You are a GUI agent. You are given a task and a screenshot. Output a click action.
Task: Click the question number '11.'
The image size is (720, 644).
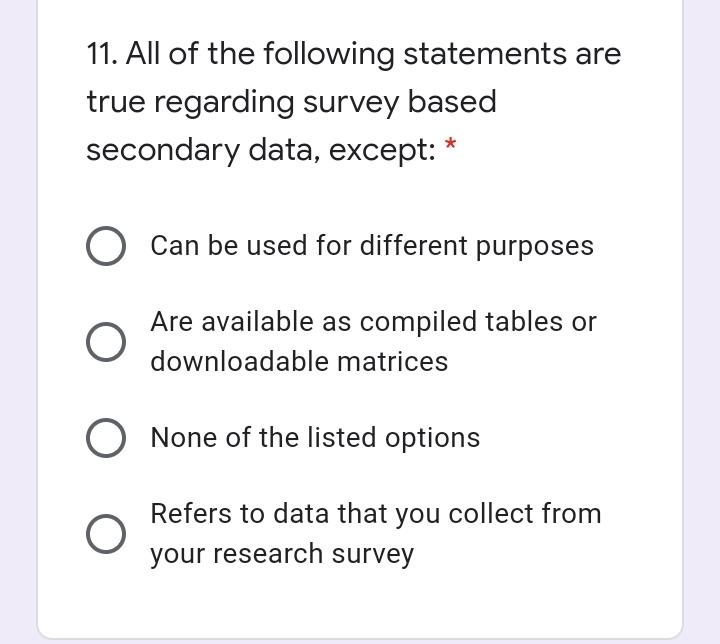tap(102, 54)
